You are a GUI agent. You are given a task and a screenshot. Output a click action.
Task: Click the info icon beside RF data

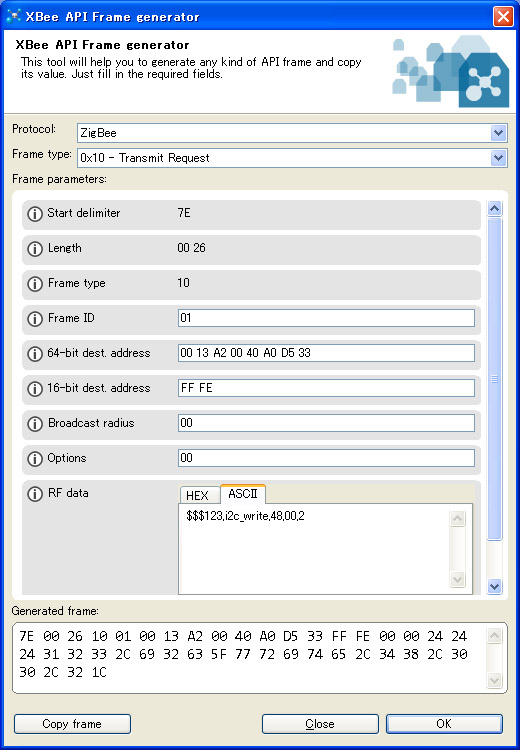tap(34, 494)
